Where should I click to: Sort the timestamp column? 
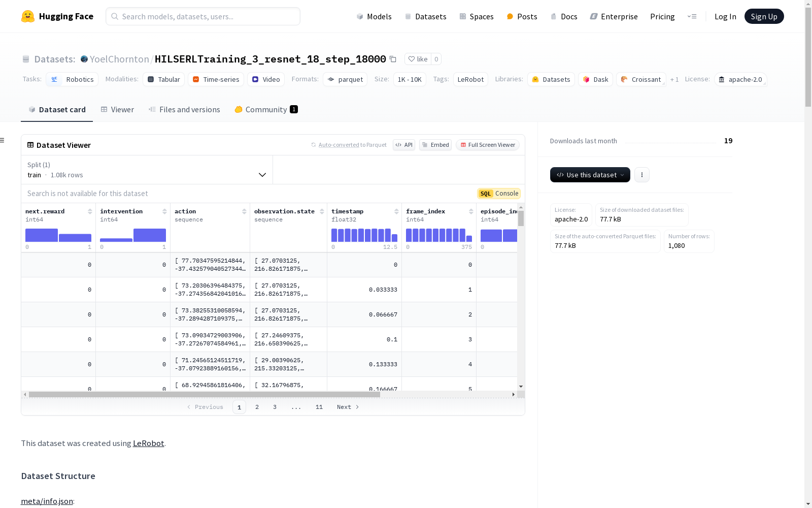[396, 211]
